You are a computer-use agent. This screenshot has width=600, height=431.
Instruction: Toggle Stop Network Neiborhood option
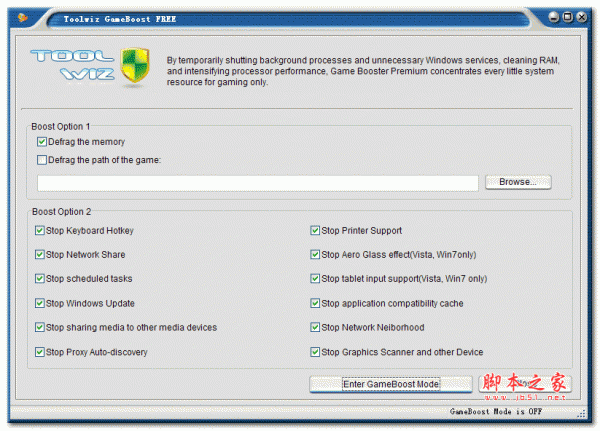click(x=315, y=327)
